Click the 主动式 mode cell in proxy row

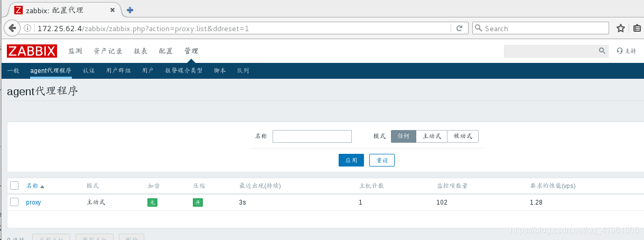(96, 202)
